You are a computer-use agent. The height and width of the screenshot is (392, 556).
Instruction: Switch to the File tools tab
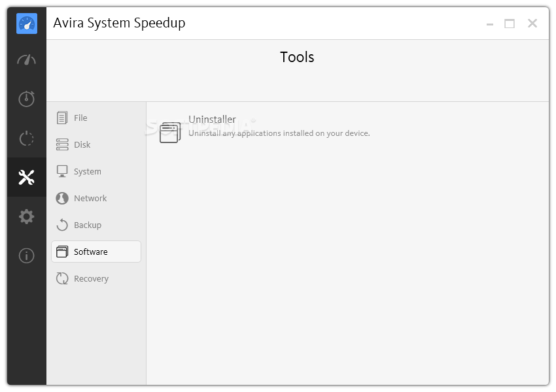pos(96,118)
